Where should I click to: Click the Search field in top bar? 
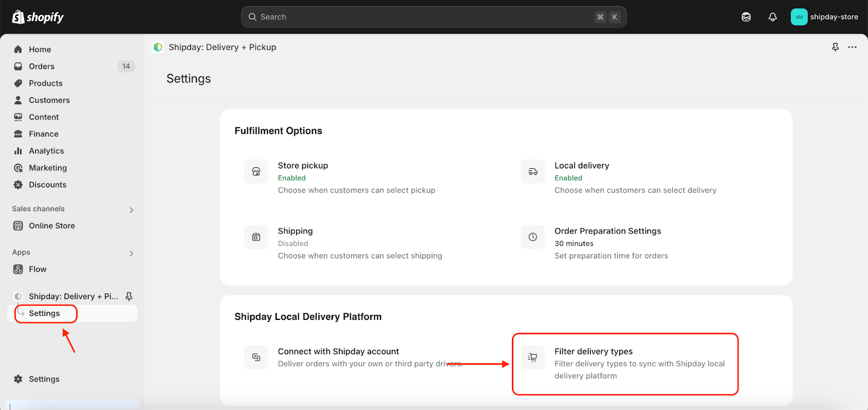(x=433, y=17)
